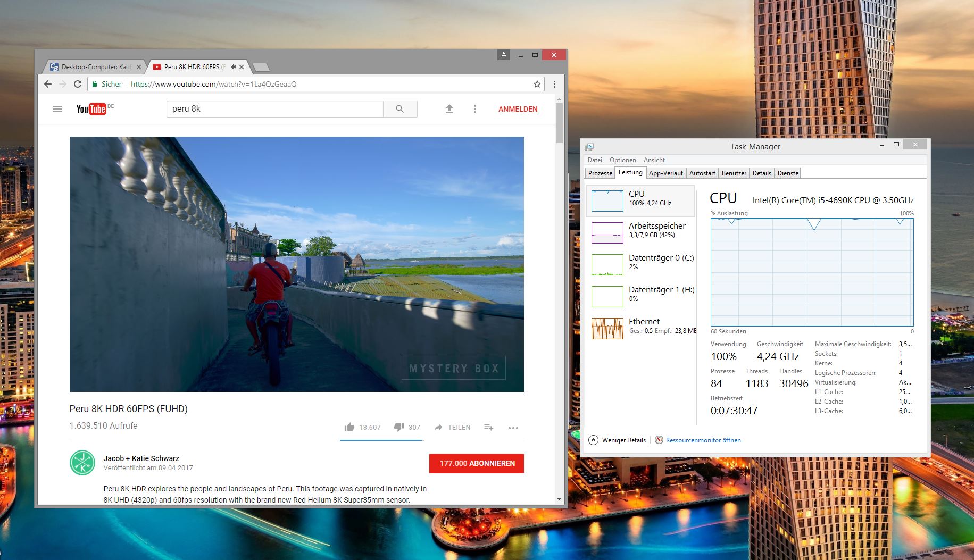Open the Ansicht menu in Task-Manager
Image resolution: width=974 pixels, height=560 pixels.
654,160
